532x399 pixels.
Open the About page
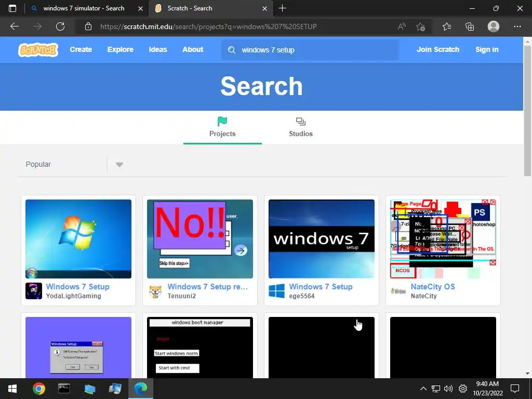point(193,49)
